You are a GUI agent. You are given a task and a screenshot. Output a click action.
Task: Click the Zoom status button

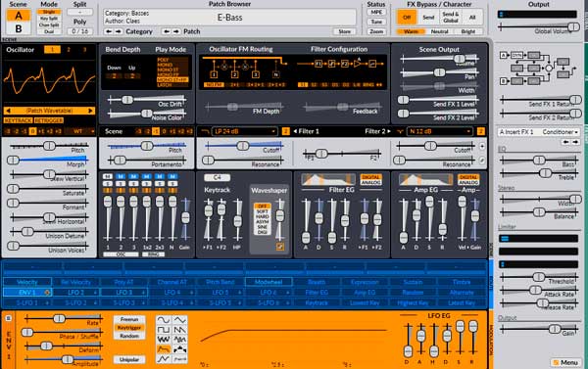pyautogui.click(x=376, y=32)
